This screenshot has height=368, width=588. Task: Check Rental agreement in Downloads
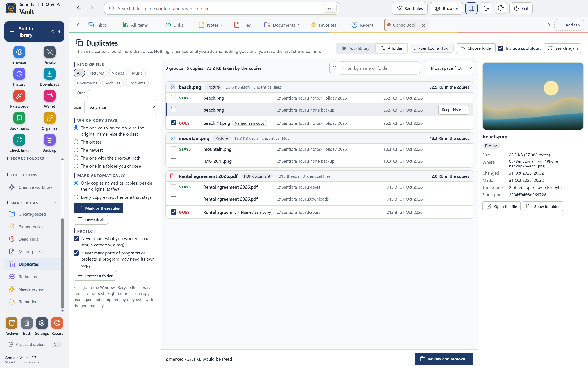tap(173, 199)
